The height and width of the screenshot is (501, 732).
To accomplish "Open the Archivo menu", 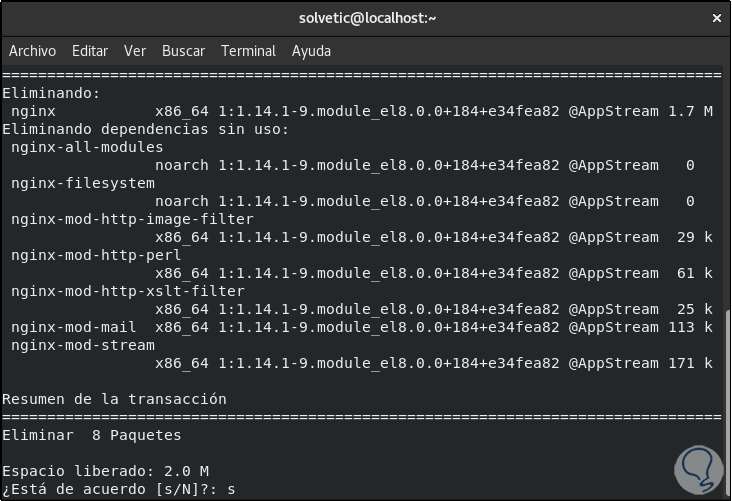I will (x=32, y=51).
